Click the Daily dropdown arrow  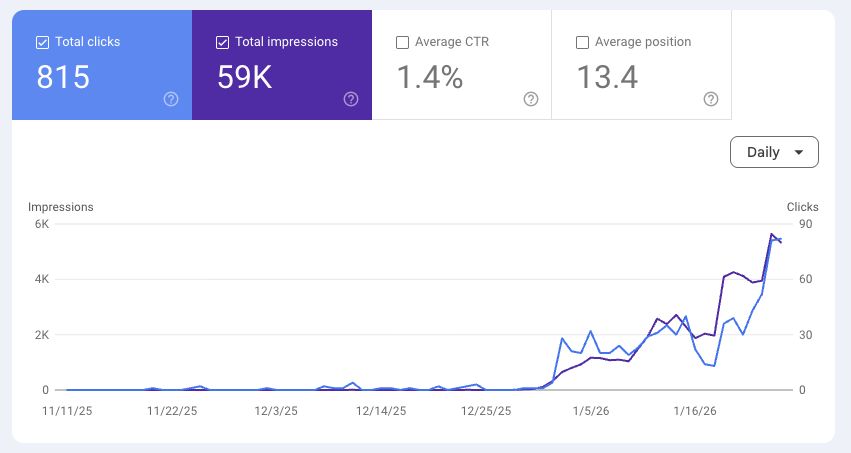(x=799, y=152)
